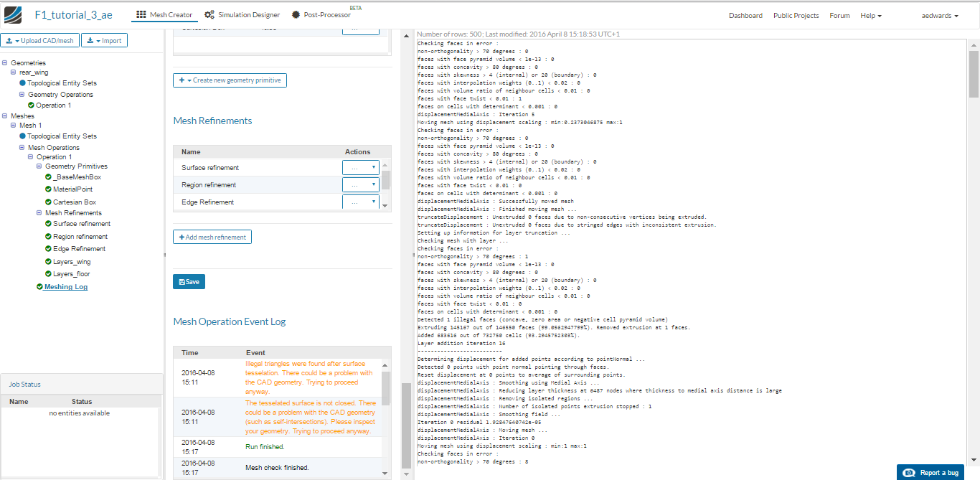
Task: Click Create new geometry primitive button
Action: (x=230, y=80)
